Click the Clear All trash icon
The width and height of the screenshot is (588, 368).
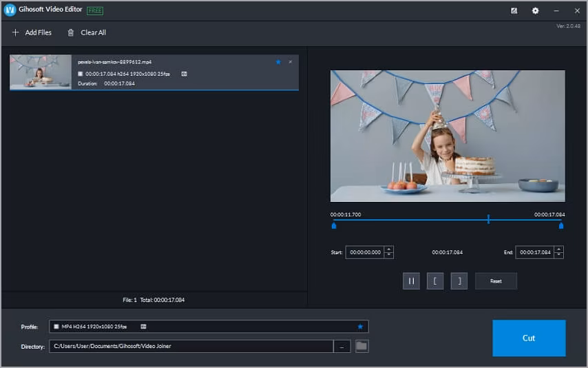tap(70, 32)
